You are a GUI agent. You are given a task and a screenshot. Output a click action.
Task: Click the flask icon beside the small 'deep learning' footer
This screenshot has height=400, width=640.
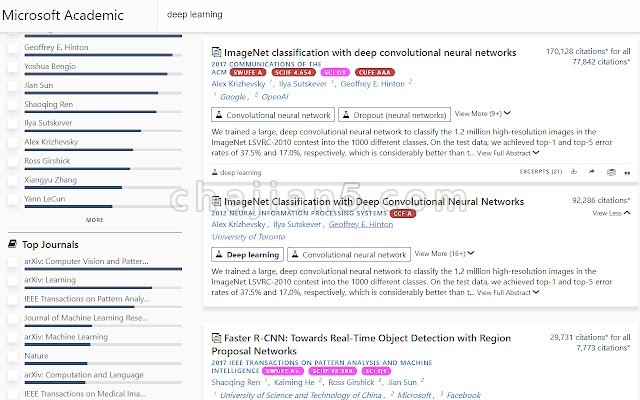[215, 172]
